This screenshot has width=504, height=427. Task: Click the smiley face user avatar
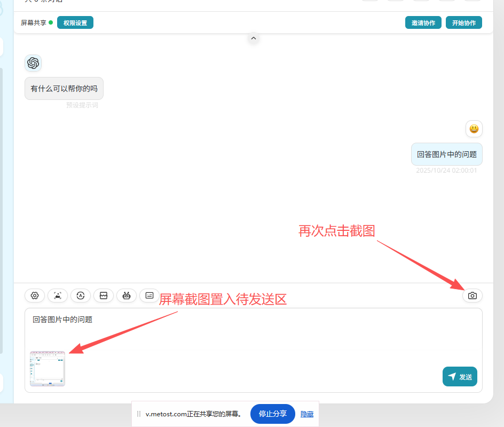pyautogui.click(x=474, y=129)
